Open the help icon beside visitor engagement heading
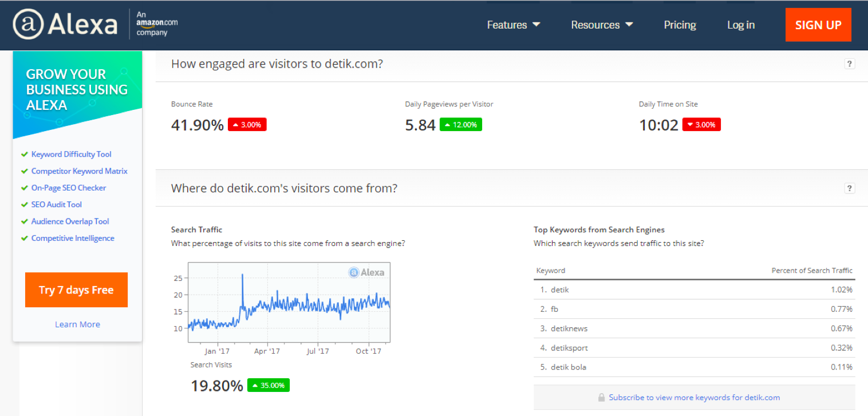Screen dimensions: 868x416 [x=850, y=64]
